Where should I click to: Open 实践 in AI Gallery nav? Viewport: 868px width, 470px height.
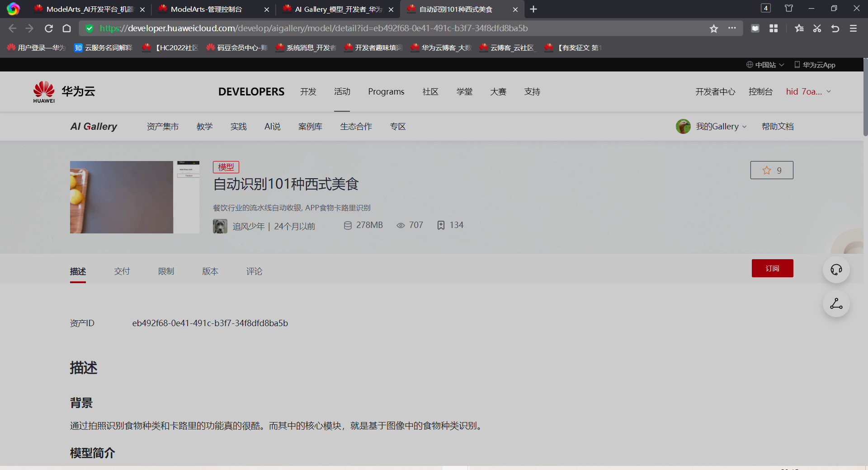pos(238,127)
